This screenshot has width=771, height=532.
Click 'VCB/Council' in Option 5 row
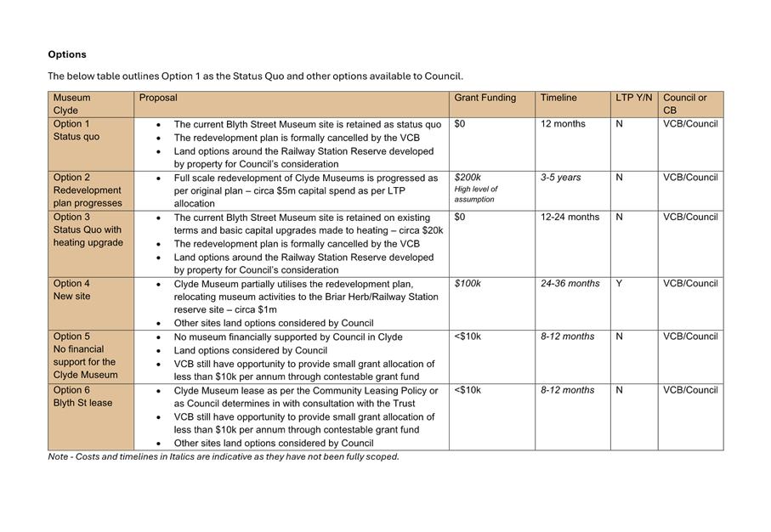[690, 337]
